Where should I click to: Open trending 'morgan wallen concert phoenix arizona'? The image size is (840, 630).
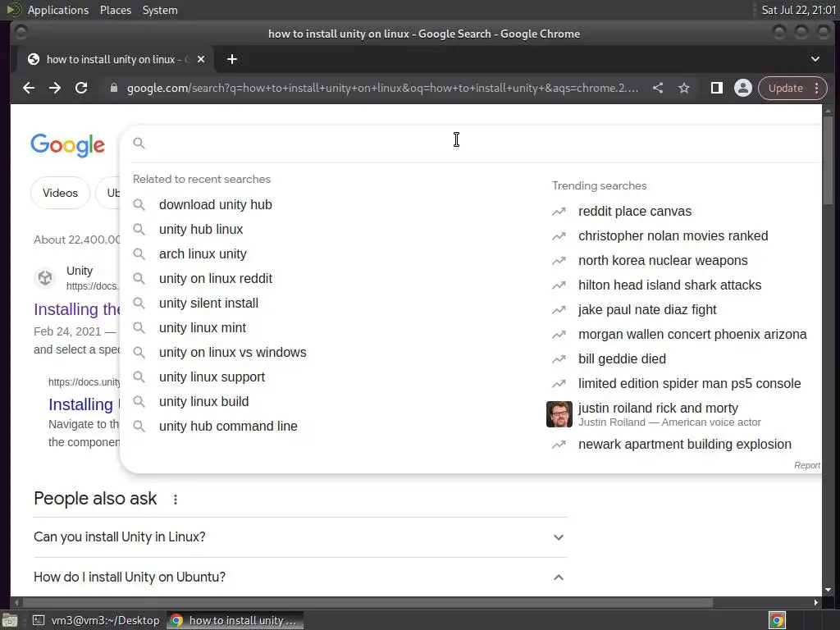pyautogui.click(x=692, y=335)
